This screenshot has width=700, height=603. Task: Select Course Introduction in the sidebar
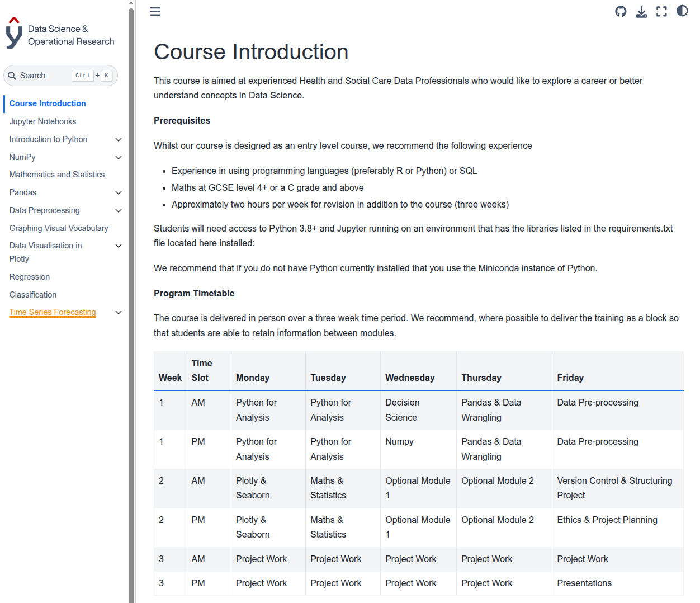(x=47, y=103)
